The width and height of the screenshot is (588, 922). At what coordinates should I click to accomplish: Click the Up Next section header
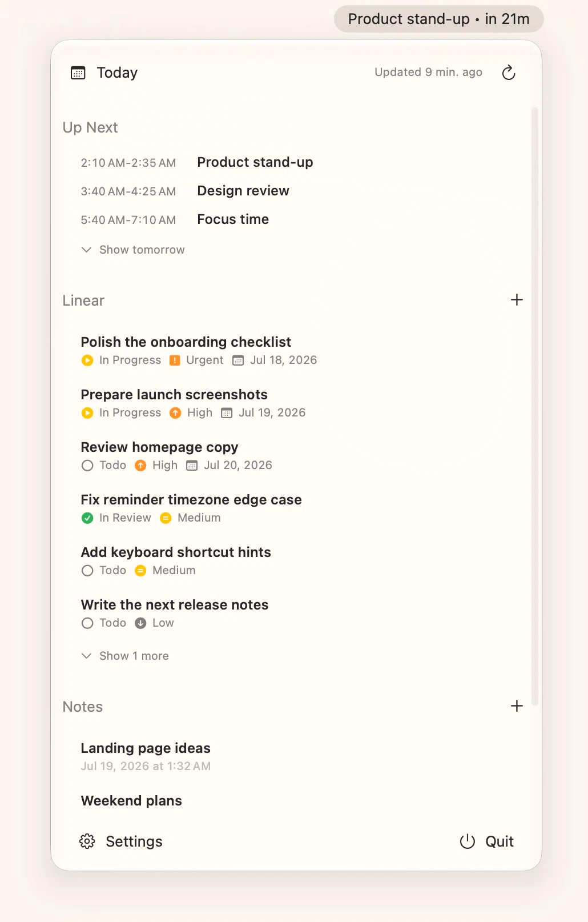click(90, 127)
